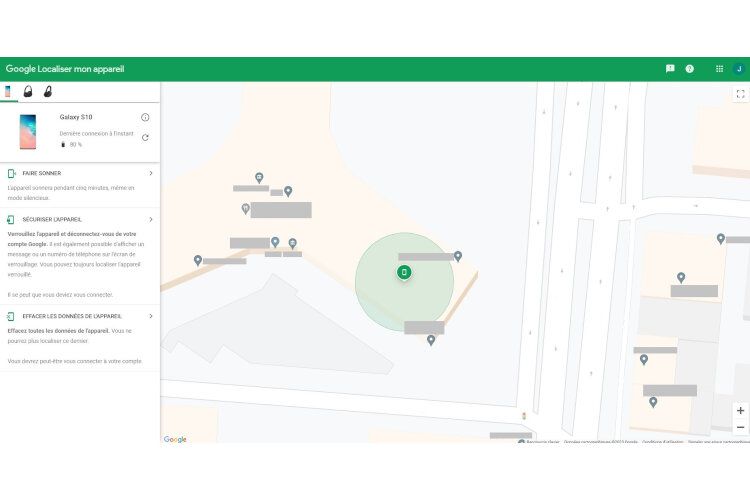Expand the chevron beside FAIRE SONNER
750x500 pixels.
coord(151,173)
